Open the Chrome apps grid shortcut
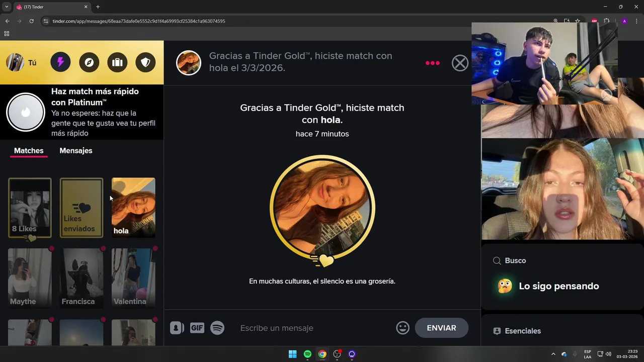This screenshot has height=362, width=644. pos(7,34)
